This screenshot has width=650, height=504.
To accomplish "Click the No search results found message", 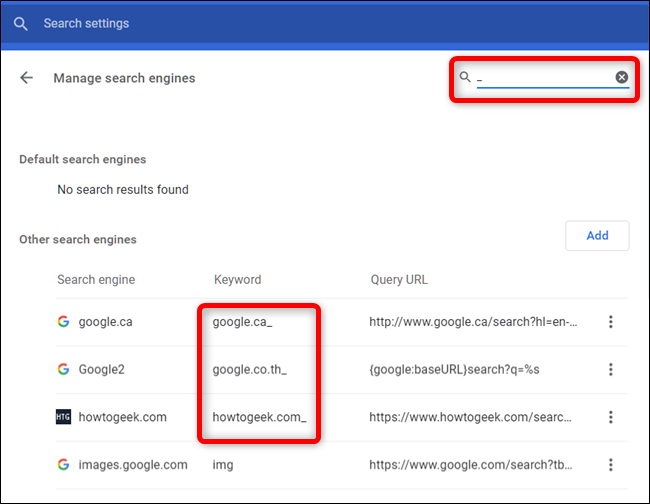I will point(123,189).
